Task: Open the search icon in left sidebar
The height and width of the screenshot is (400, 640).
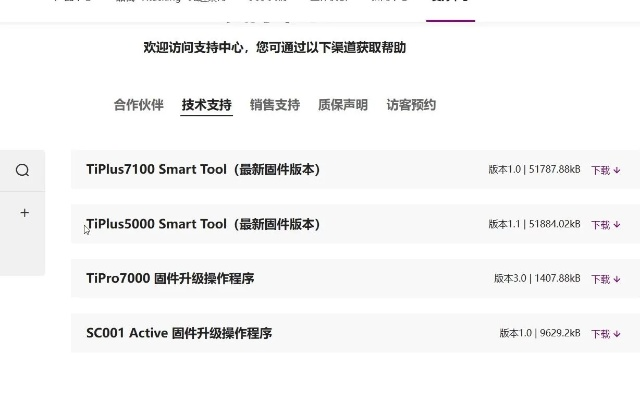Action: coord(22,170)
